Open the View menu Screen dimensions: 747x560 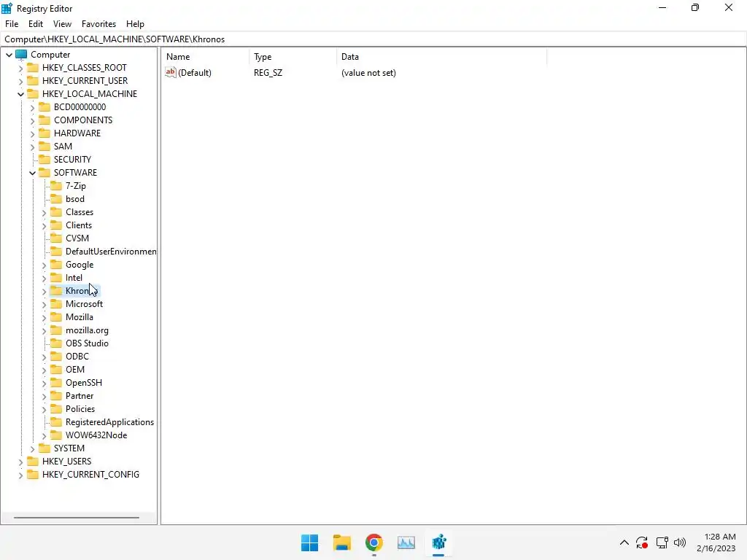62,24
